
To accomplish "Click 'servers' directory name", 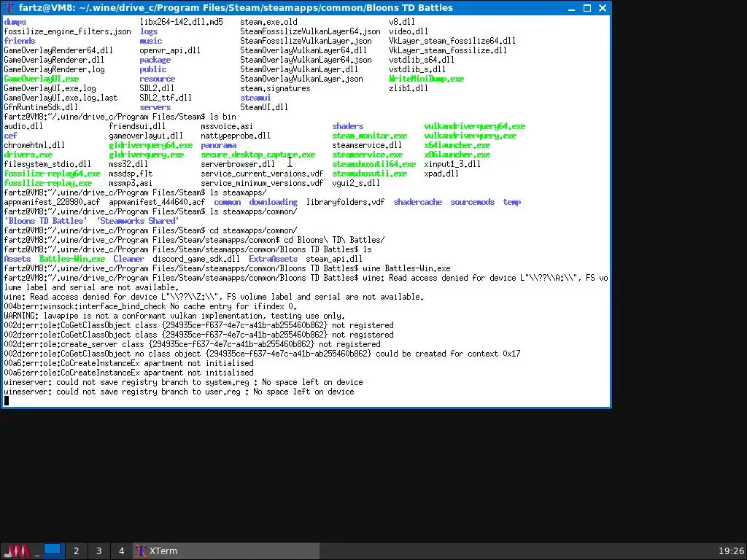I will 155,108.
